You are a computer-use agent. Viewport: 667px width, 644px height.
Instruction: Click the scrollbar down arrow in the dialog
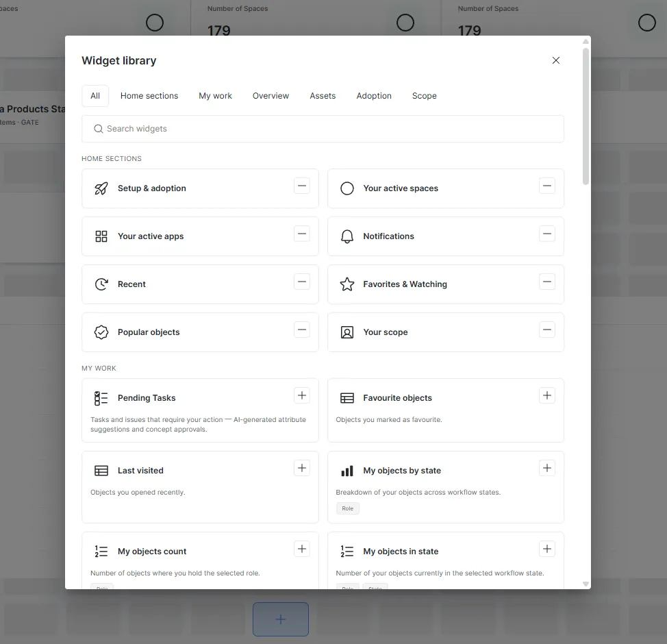pos(586,584)
